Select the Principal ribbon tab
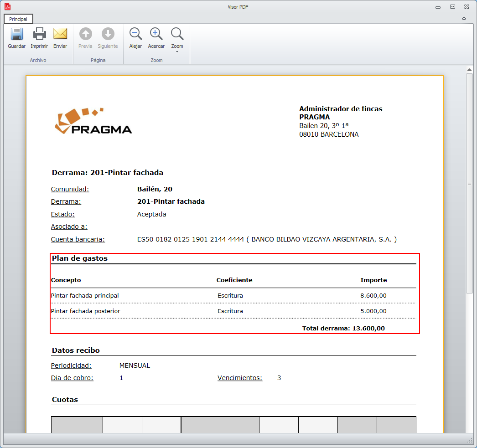Image resolution: width=477 pixels, height=448 pixels. click(x=19, y=19)
